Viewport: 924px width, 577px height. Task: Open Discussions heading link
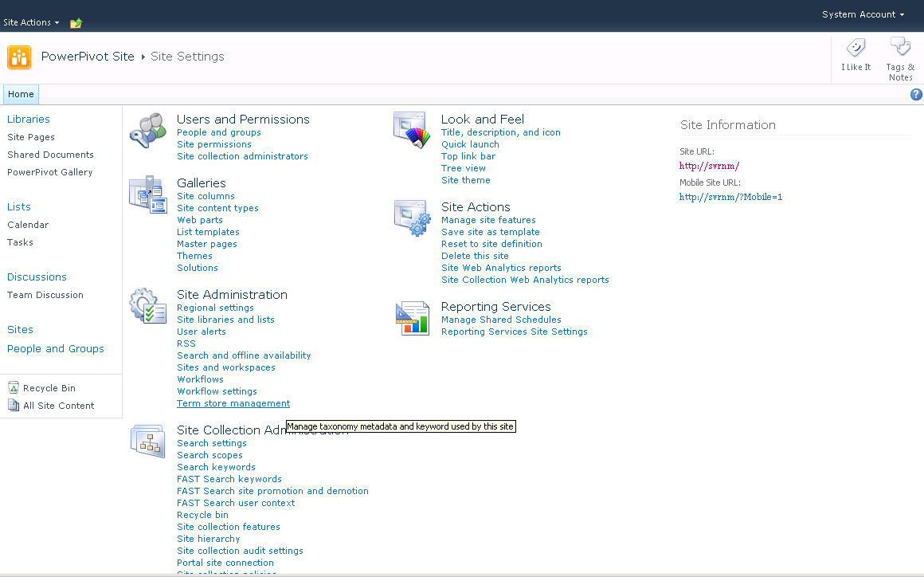37,277
